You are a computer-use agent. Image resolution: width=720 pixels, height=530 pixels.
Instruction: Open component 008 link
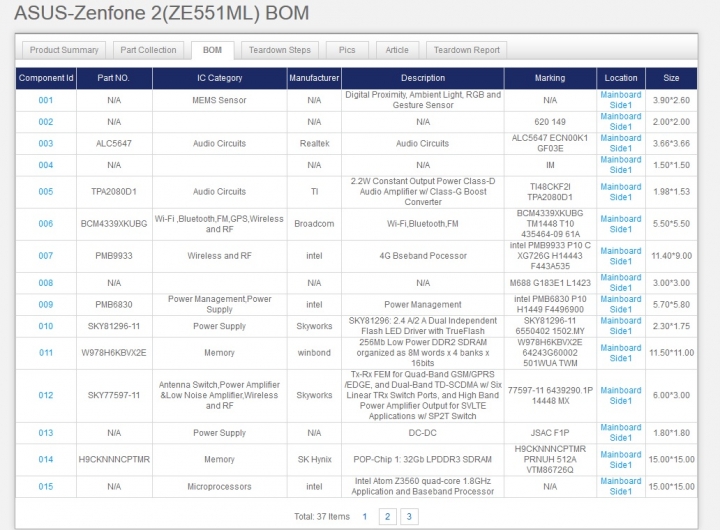[x=45, y=283]
